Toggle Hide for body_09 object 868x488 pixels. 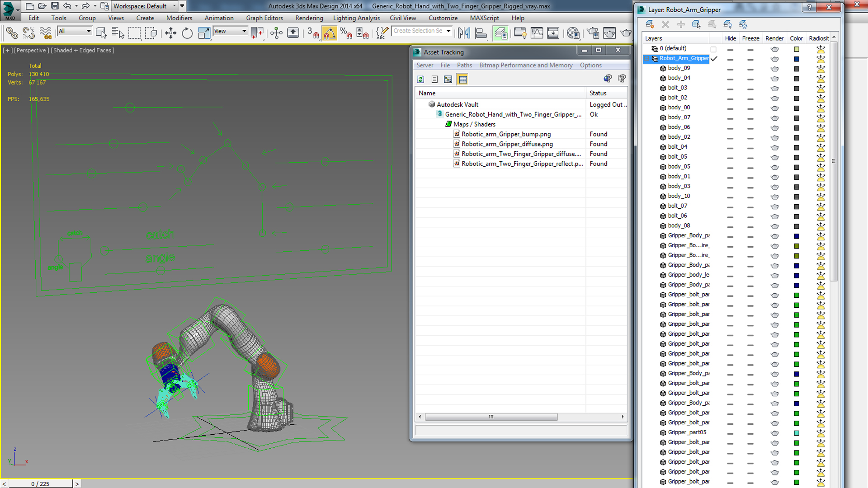730,69
